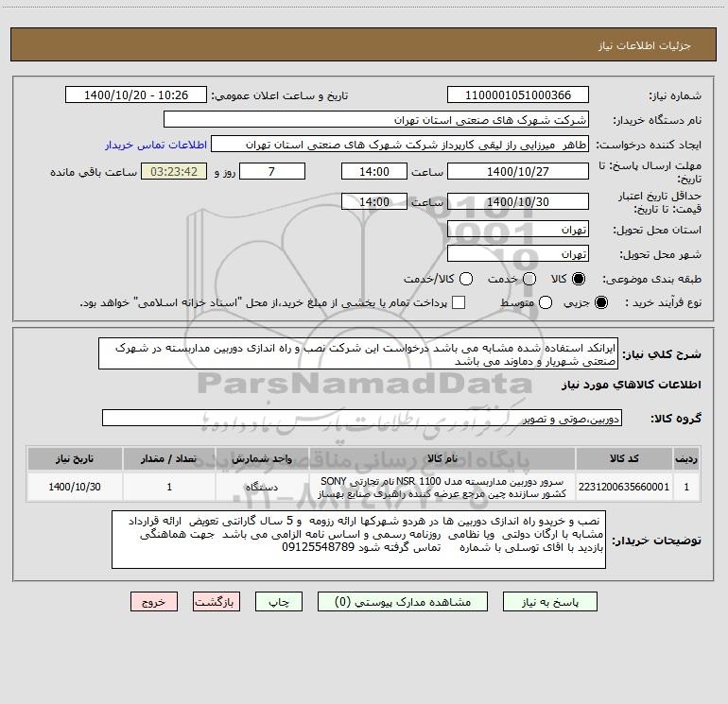Click the بازگشت back button

(x=217, y=602)
